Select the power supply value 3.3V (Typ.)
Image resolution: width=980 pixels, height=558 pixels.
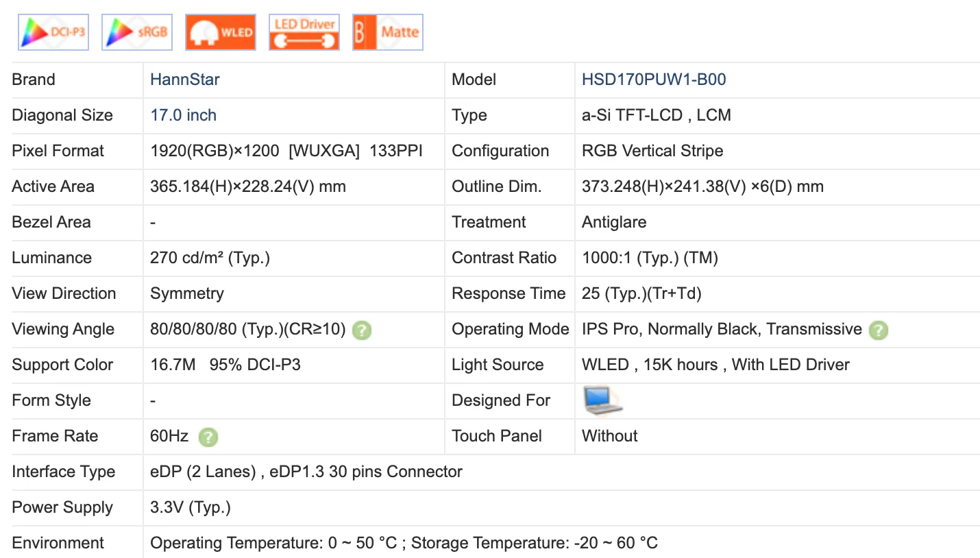191,507
